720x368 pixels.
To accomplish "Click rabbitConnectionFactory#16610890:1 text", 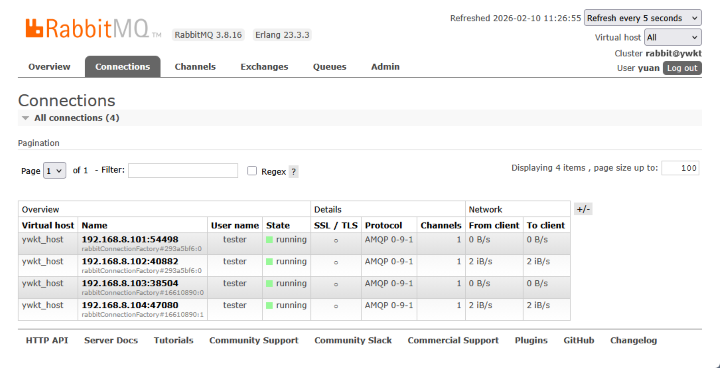I will 143,315.
